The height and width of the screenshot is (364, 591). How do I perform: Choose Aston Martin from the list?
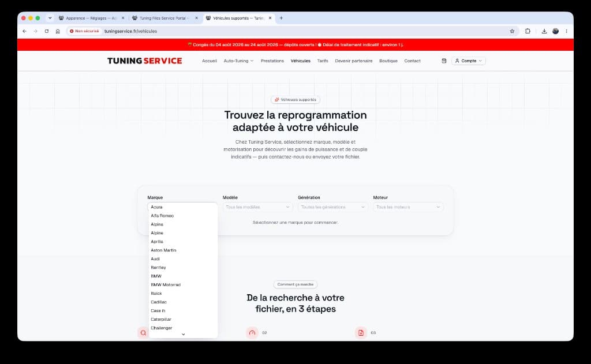183,250
